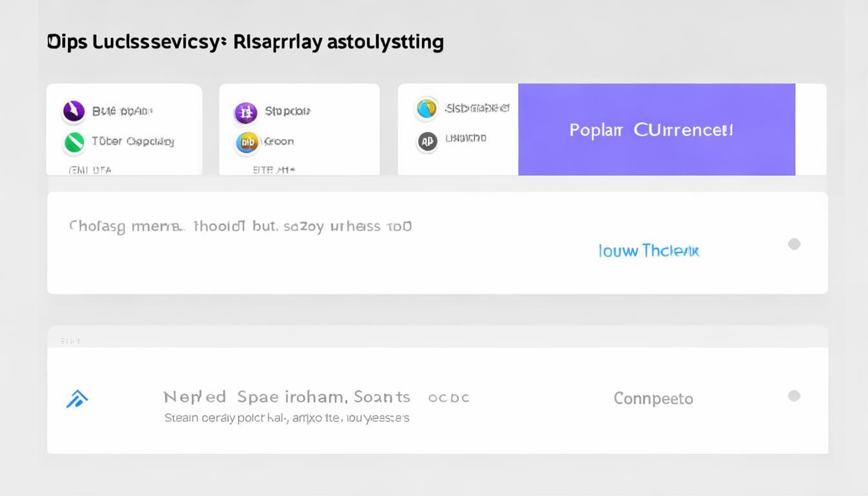Click the blue double-chevron arrow icon
Viewport: 868px width, 496px height.
coord(77,399)
